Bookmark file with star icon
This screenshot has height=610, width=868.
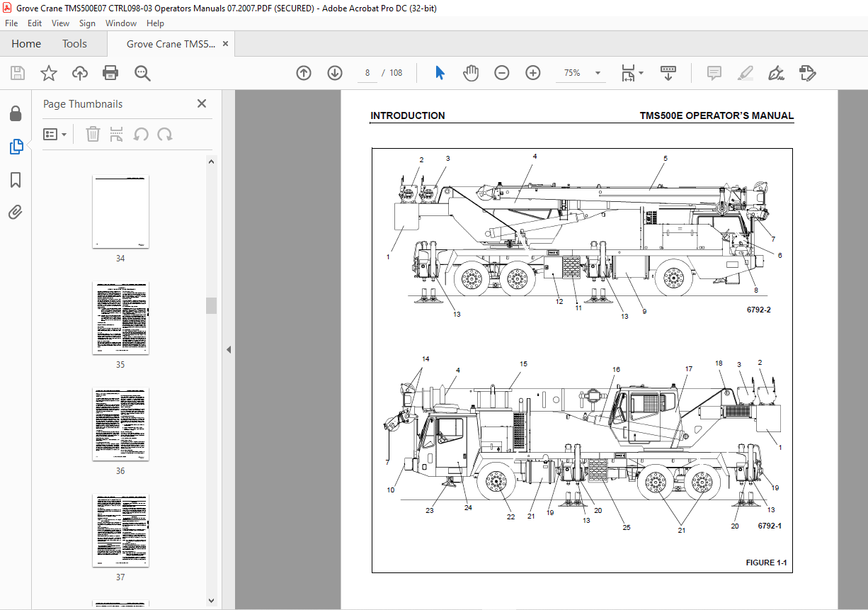click(x=49, y=73)
